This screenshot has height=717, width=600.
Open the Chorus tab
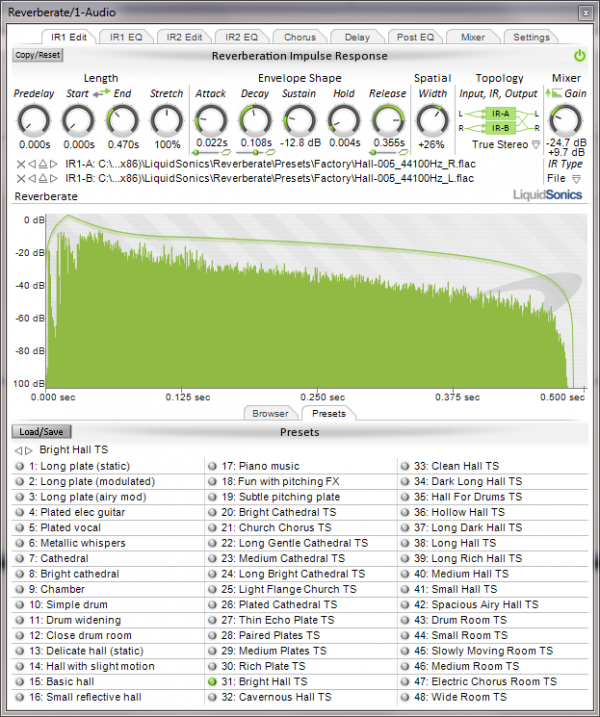pos(300,37)
